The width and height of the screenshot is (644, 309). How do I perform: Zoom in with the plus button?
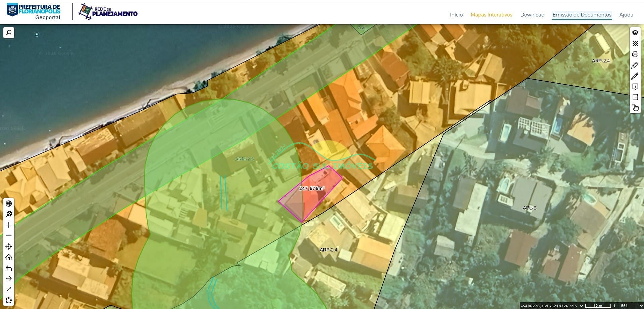click(9, 225)
